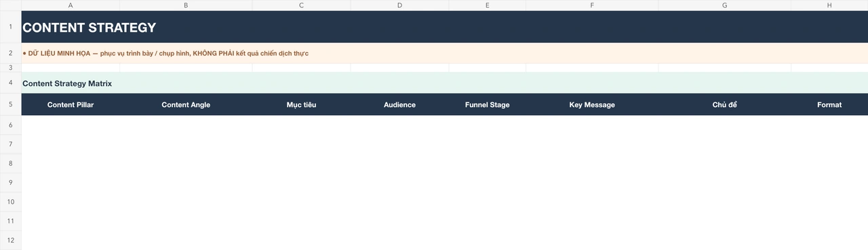Select row 1 header
The width and height of the screenshot is (868, 250).
pyautogui.click(x=11, y=27)
